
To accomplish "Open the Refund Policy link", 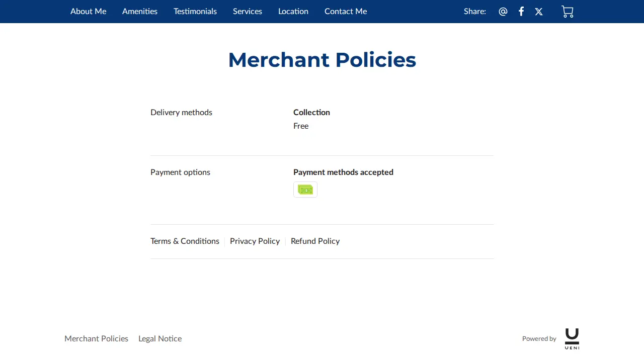I will pyautogui.click(x=315, y=241).
